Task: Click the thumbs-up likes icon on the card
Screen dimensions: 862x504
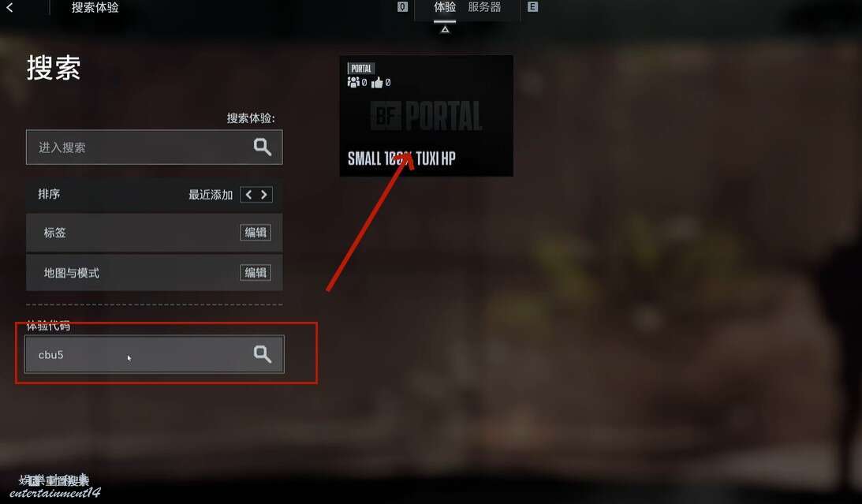Action: (377, 83)
